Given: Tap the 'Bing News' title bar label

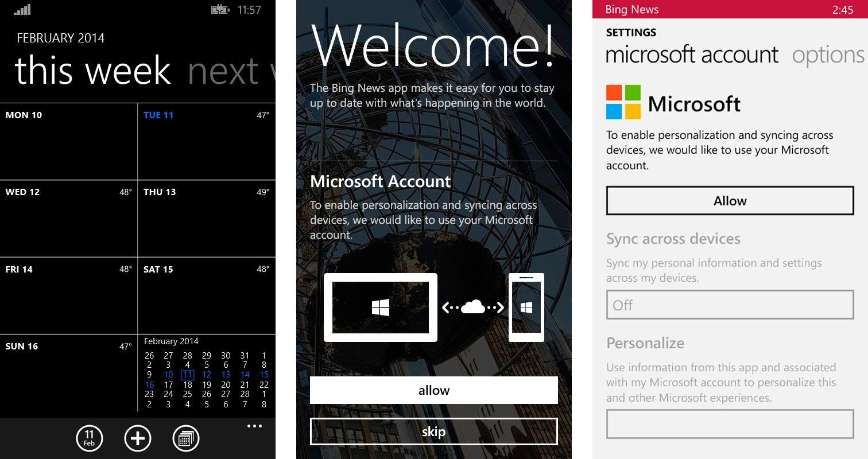Looking at the screenshot, I should point(632,9).
